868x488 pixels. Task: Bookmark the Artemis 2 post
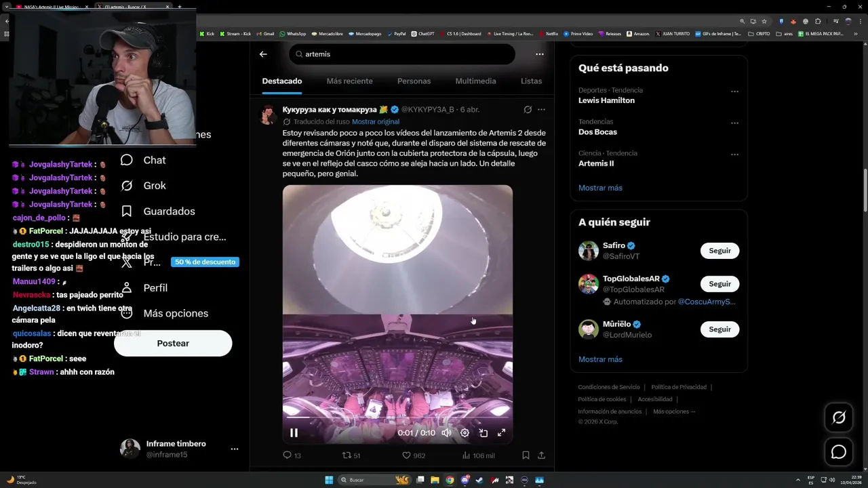[526, 455]
